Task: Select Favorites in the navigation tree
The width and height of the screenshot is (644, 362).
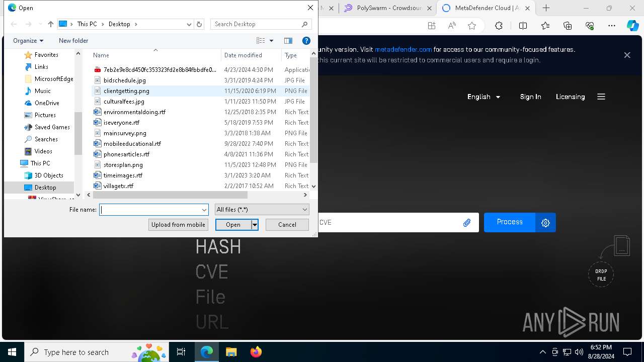Action: [46, 55]
